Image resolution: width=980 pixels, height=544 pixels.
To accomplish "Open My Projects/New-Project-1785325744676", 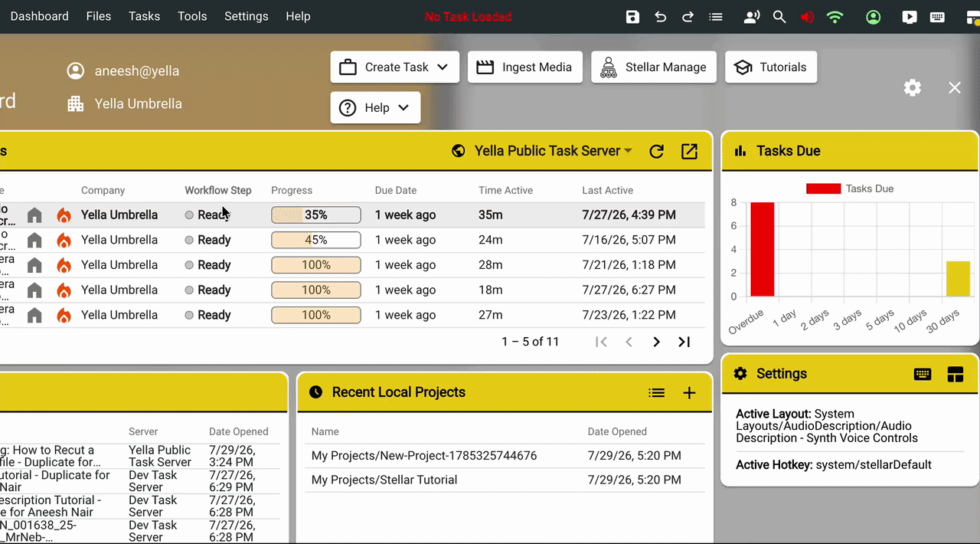I will pyautogui.click(x=424, y=456).
